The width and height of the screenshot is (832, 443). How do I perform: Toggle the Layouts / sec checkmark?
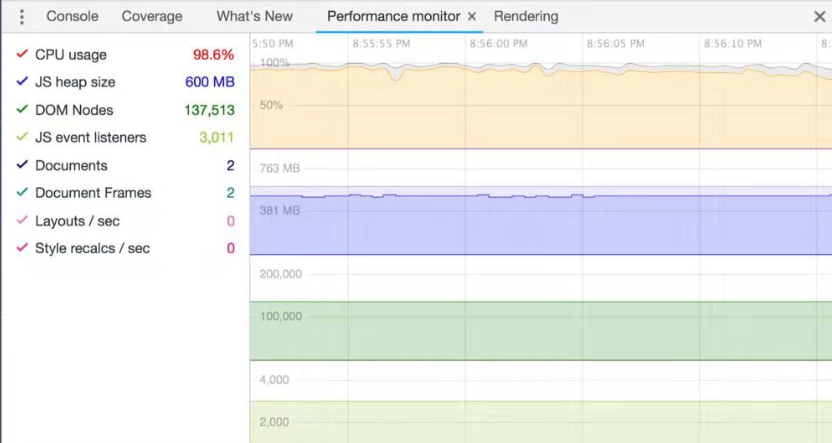tap(22, 221)
